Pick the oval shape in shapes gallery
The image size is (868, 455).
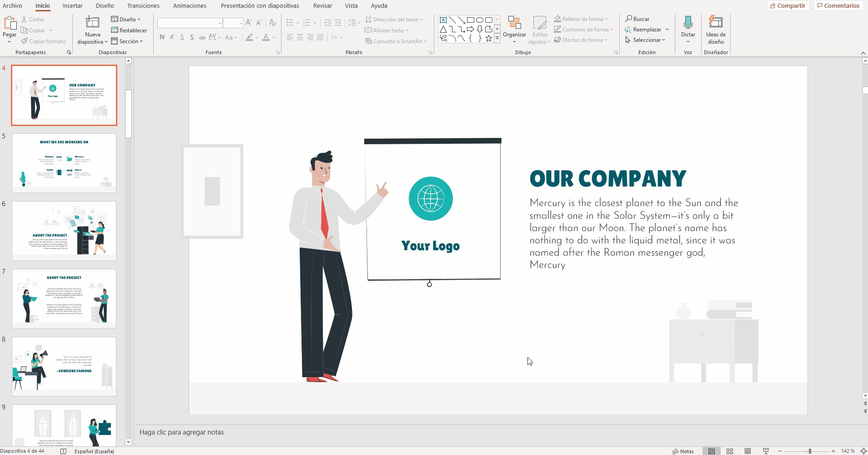tap(480, 20)
